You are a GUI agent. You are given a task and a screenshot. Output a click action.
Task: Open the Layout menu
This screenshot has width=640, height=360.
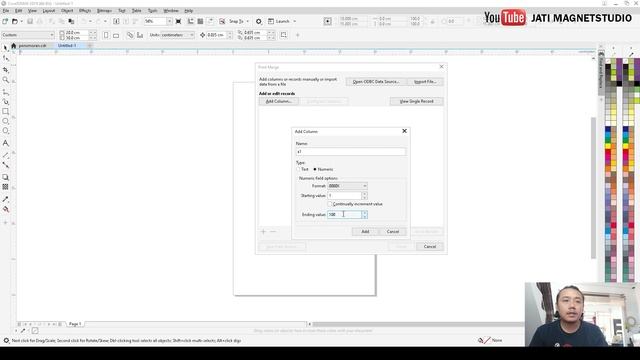[x=49, y=11]
